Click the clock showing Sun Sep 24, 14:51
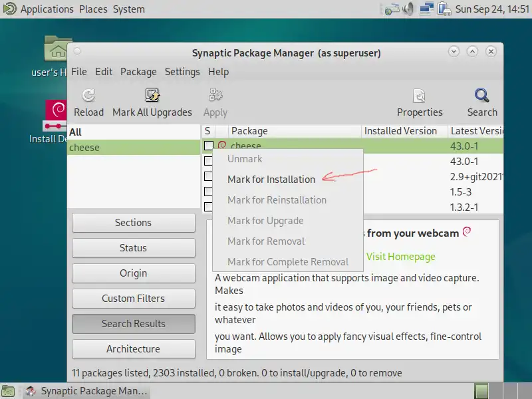 point(492,9)
